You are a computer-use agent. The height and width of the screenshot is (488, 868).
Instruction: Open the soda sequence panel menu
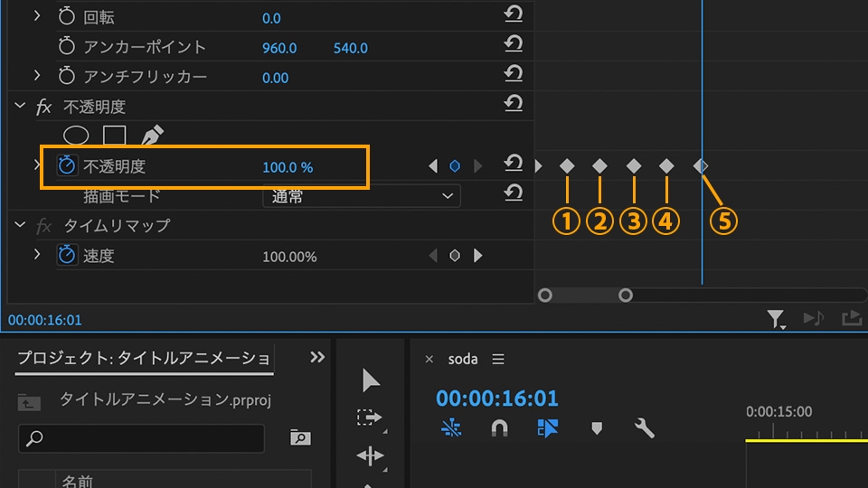[x=498, y=360]
